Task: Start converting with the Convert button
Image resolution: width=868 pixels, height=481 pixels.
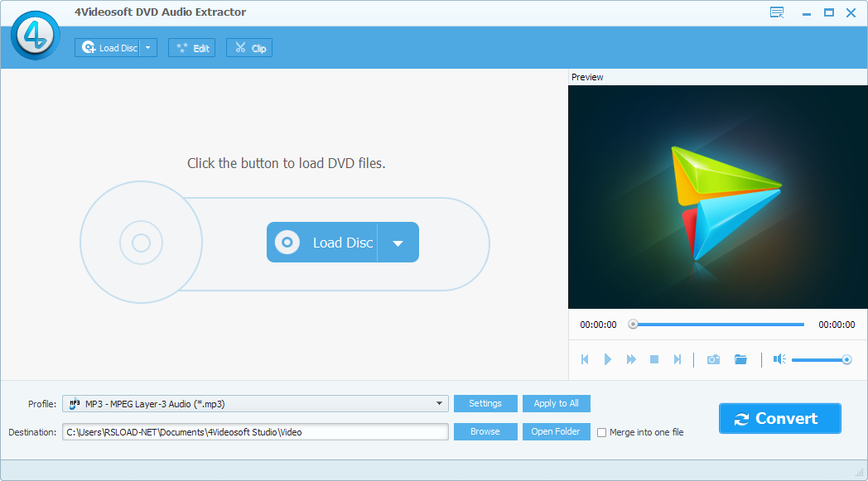Action: [x=779, y=418]
